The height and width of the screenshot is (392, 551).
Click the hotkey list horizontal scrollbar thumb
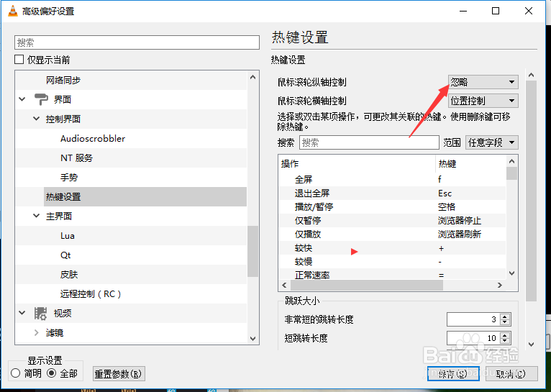[366, 286]
